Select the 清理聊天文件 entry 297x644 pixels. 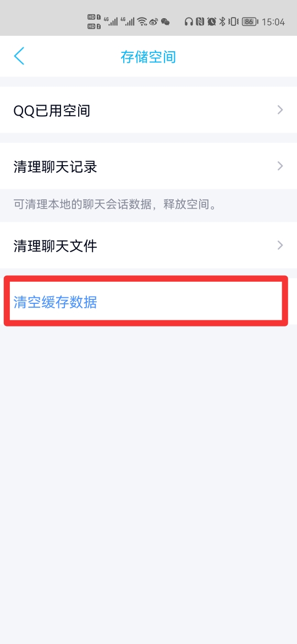point(148,245)
